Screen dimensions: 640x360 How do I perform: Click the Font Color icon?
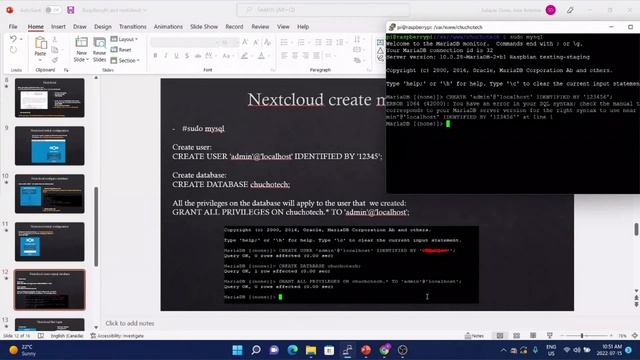click(x=262, y=56)
